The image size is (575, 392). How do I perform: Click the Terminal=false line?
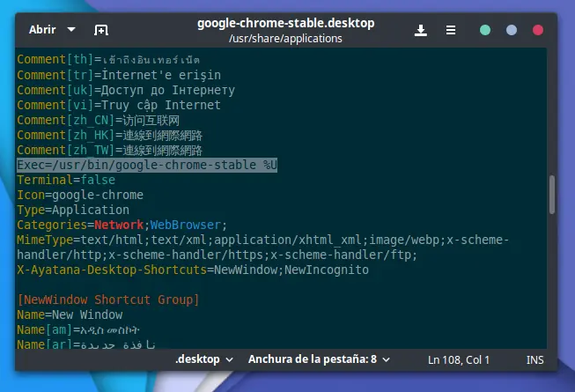click(x=66, y=180)
